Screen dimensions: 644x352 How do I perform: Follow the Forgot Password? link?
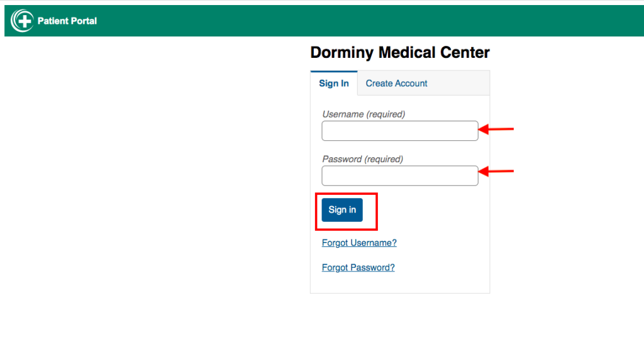tap(358, 267)
